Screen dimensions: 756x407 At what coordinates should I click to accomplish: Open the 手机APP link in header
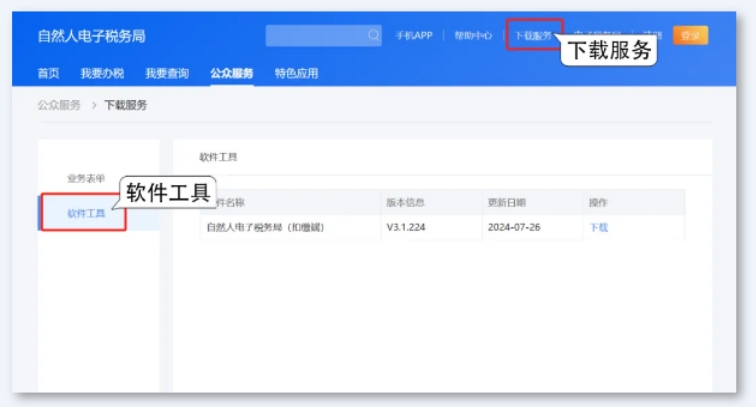pos(414,35)
